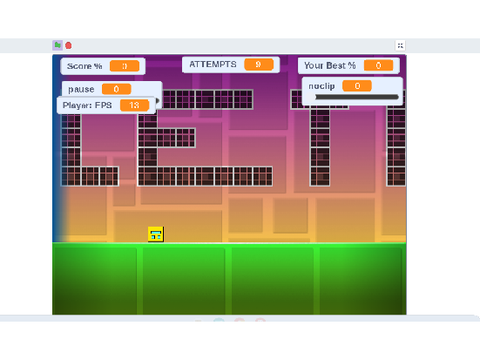Click the yellow cube player sprite

156,234
